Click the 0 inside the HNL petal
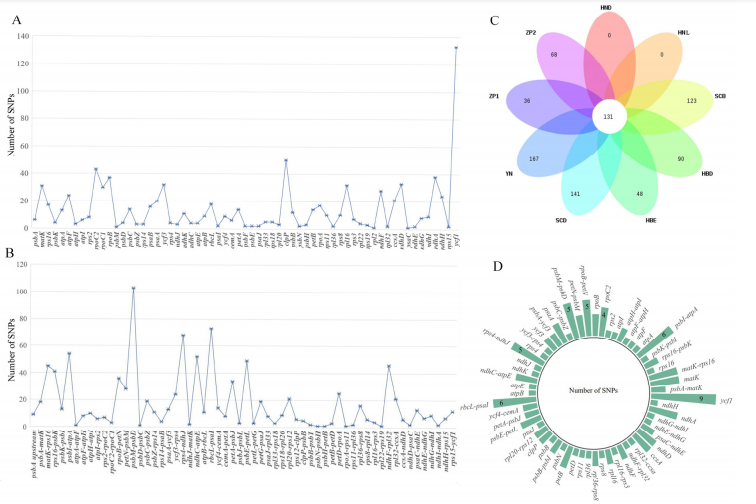Image resolution: width=756 pixels, height=504 pixels. tap(662, 54)
